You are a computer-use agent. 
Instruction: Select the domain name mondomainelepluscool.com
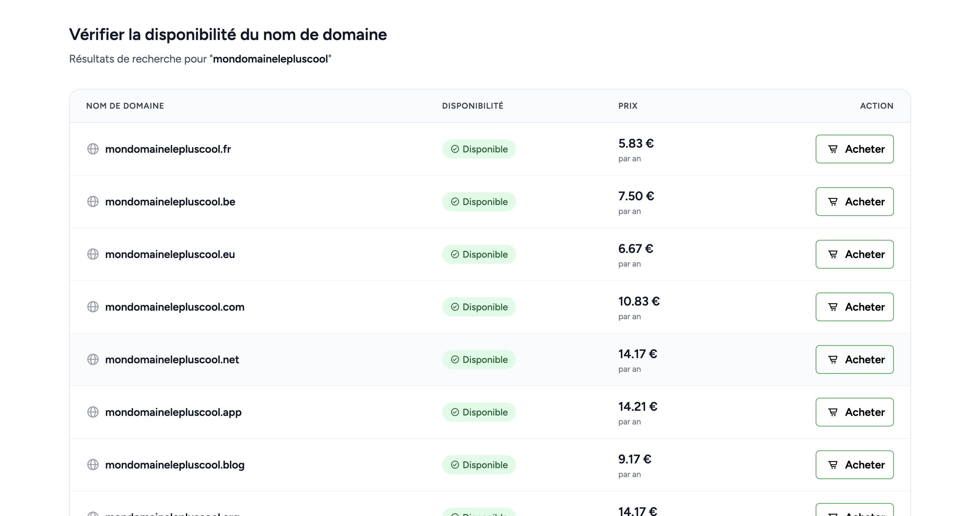pos(175,307)
